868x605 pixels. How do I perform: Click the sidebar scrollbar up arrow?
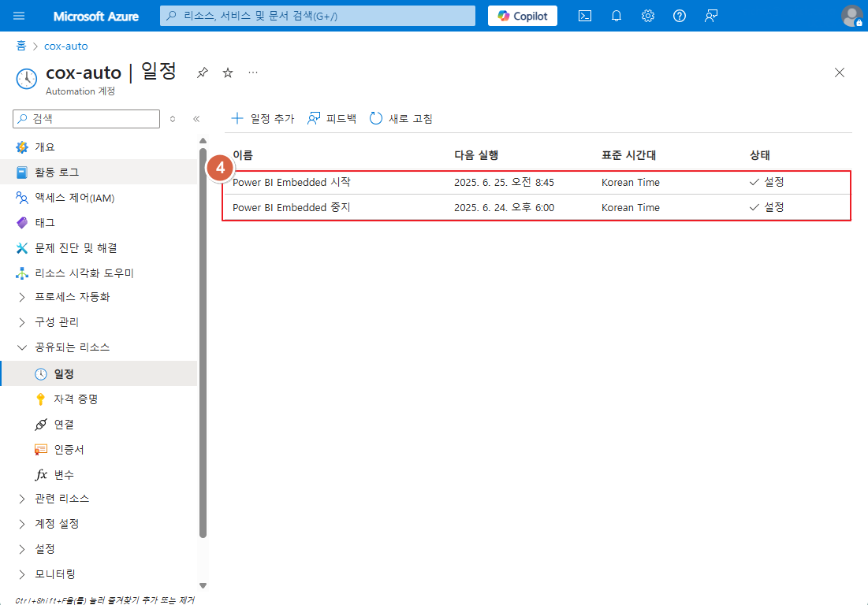coord(203,140)
